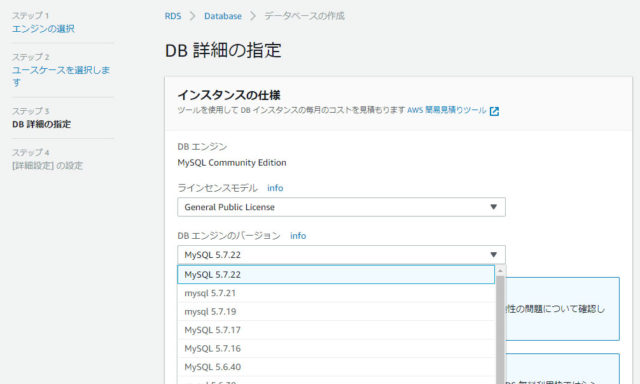This screenshot has height=384, width=640.
Task: Open the General Public License dropdown
Action: click(341, 207)
